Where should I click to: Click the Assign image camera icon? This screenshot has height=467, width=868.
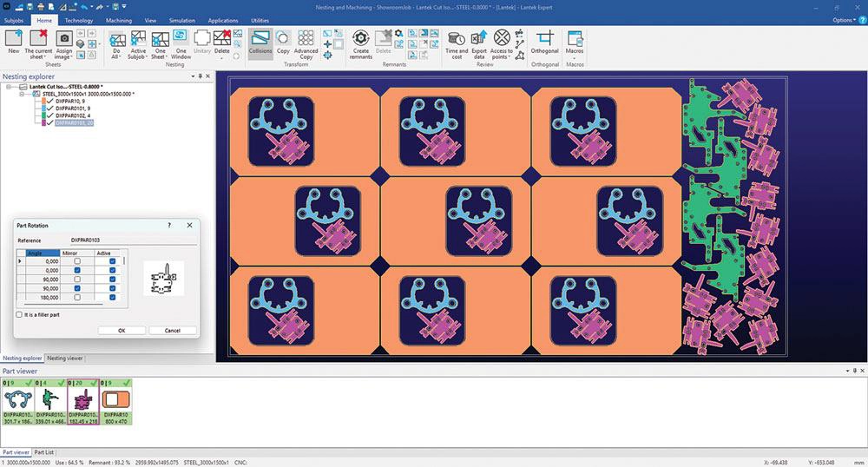65,39
